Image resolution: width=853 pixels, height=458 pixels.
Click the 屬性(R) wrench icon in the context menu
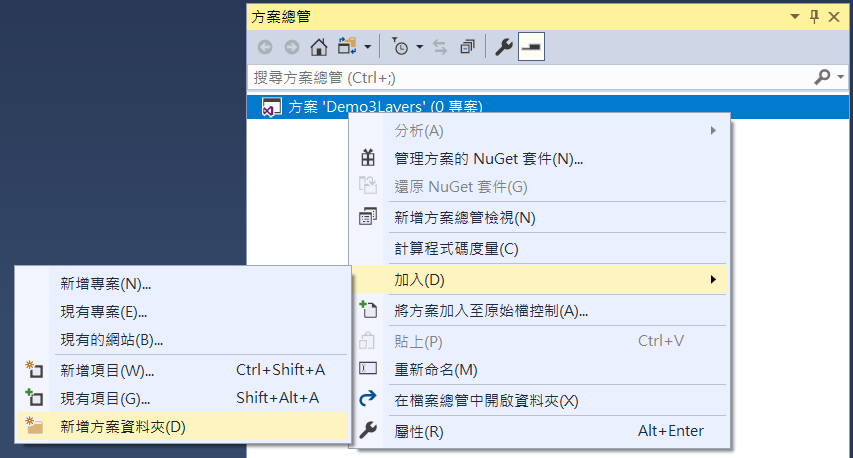pyautogui.click(x=368, y=431)
